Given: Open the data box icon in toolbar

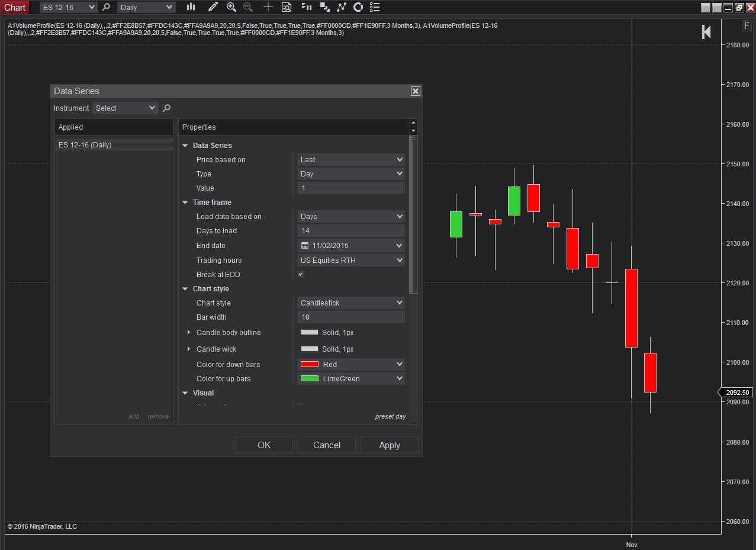Looking at the screenshot, I should click(x=287, y=7).
